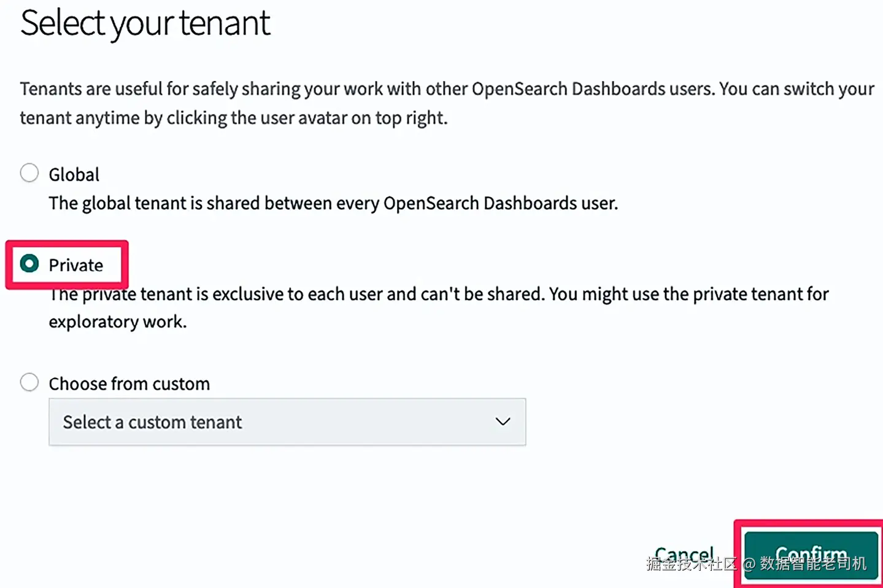Screen dimensions: 883x588
Task: Click the 'Select your tenant' heading
Action: (145, 23)
